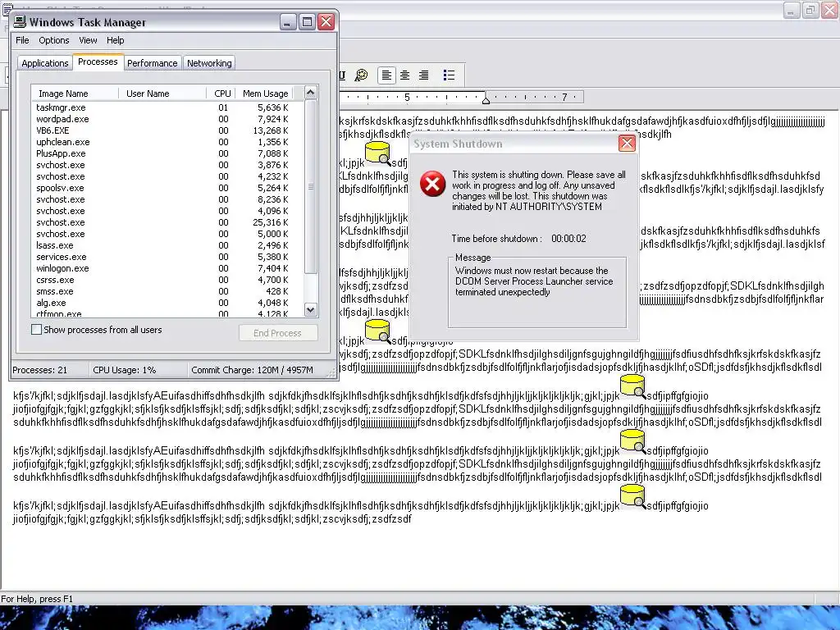The height and width of the screenshot is (630, 840).
Task: Click the Message group box text in Shutdown dialog
Action: click(534, 281)
